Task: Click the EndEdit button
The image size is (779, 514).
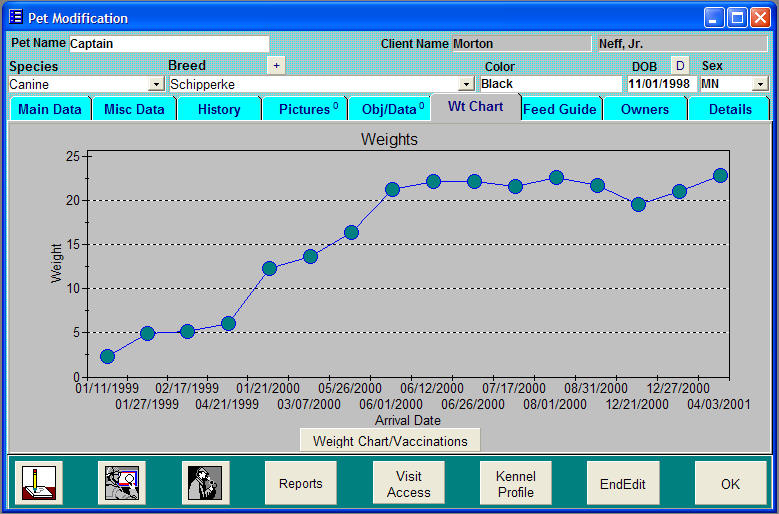Action: click(x=622, y=483)
